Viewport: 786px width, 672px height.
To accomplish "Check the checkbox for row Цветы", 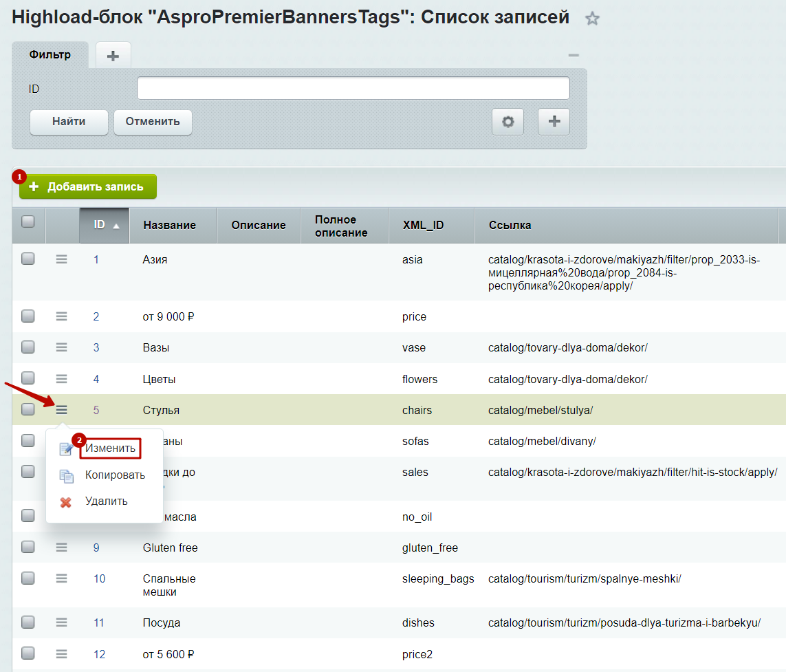I will [x=28, y=378].
